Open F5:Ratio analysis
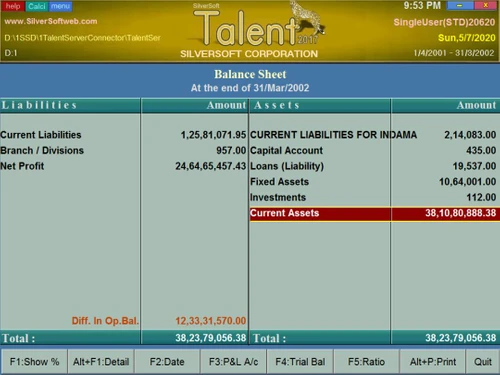500x375 pixels. (366, 362)
